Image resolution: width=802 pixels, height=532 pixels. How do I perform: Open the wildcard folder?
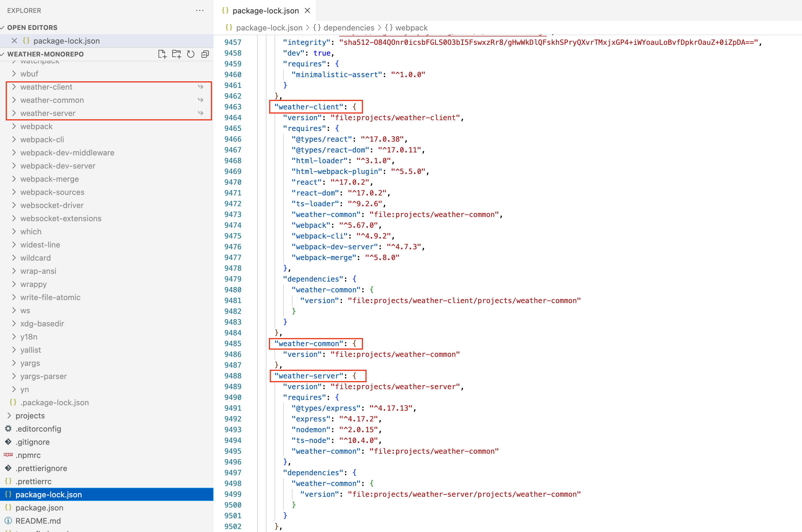(35, 258)
